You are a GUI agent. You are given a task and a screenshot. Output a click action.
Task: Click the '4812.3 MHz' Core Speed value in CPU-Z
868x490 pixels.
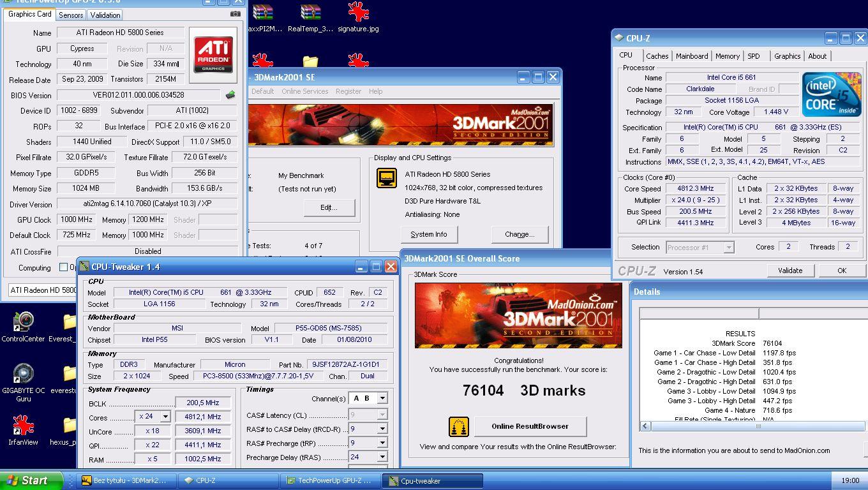click(x=696, y=189)
